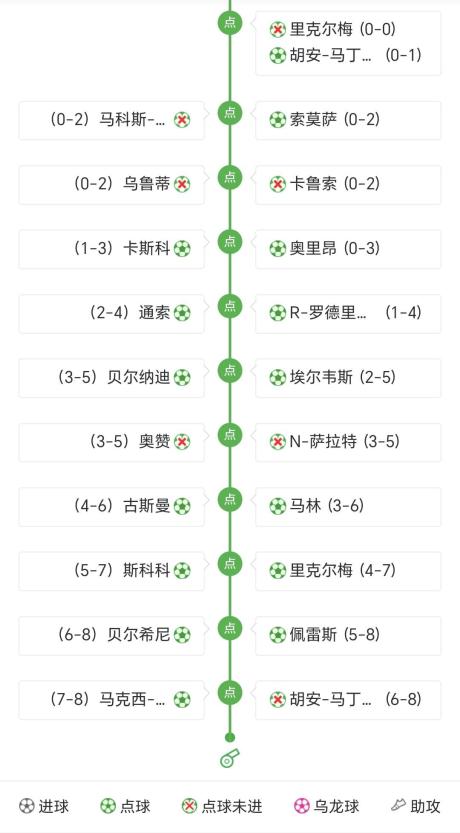
Task: Click scored penalty icon beside 索莫萨
Action: click(x=278, y=120)
